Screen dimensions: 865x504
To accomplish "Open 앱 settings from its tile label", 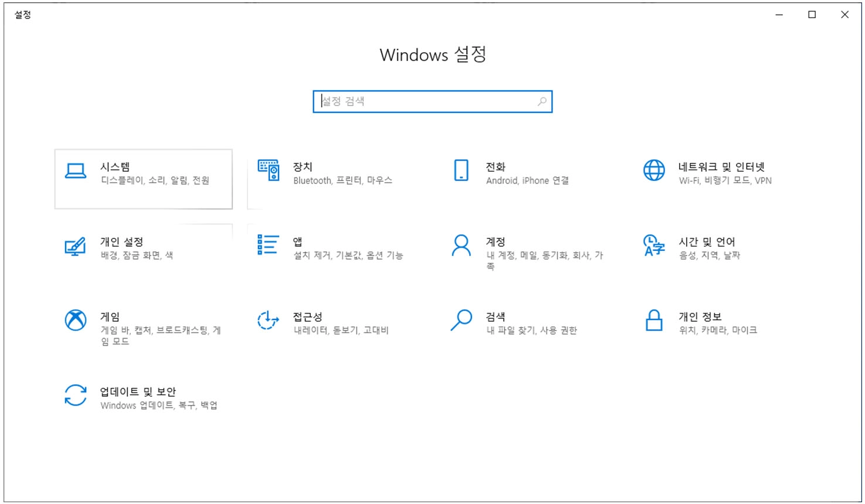I will coord(297,240).
